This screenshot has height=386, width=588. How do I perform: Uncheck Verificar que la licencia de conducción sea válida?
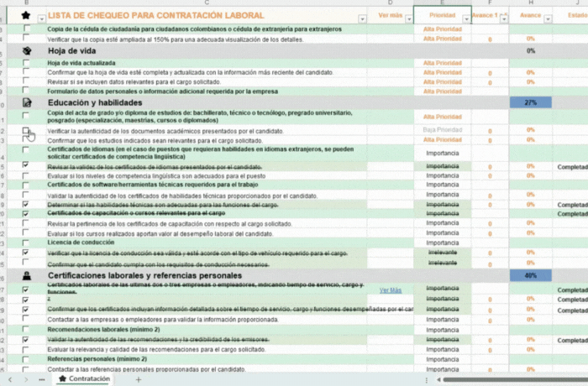[25, 253]
